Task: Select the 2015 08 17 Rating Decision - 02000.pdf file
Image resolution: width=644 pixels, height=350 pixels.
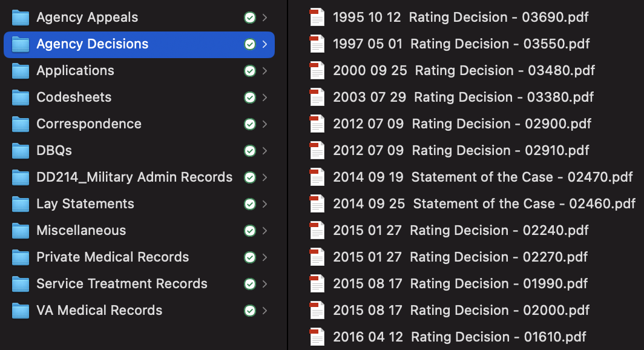Action: [449, 310]
